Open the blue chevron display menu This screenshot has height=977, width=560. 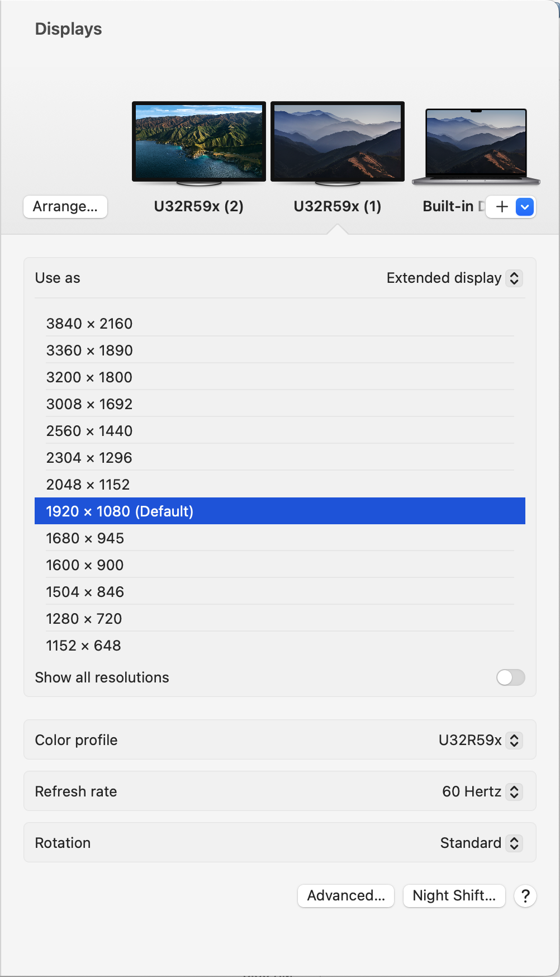[525, 207]
